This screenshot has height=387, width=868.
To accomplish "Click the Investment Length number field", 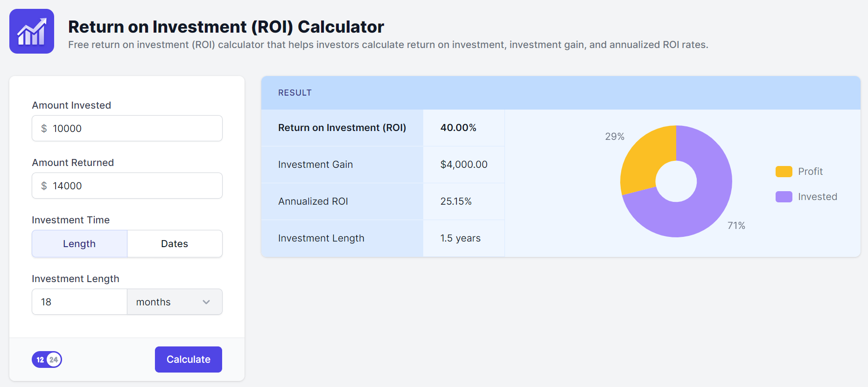I will coord(79,302).
